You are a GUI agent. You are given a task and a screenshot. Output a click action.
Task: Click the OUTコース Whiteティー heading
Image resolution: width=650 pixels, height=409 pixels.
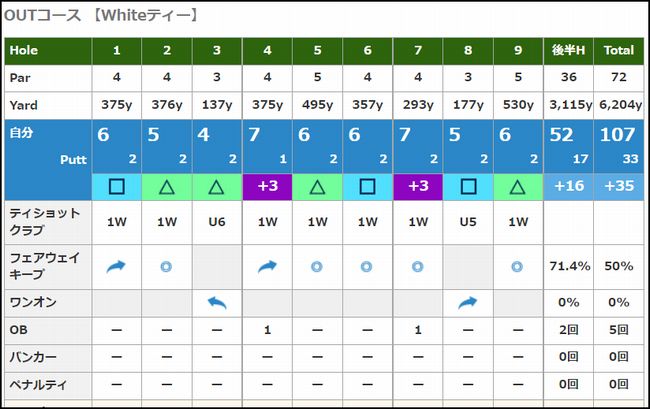101,15
